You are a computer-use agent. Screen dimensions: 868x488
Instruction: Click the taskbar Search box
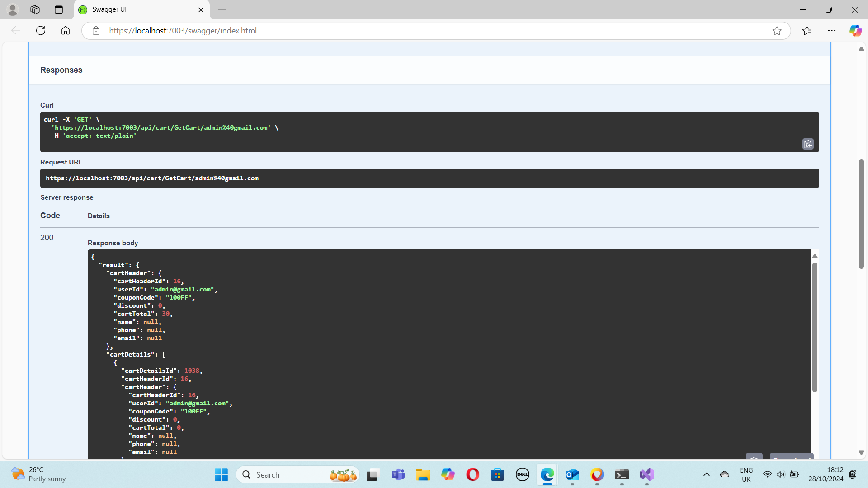[298, 474]
